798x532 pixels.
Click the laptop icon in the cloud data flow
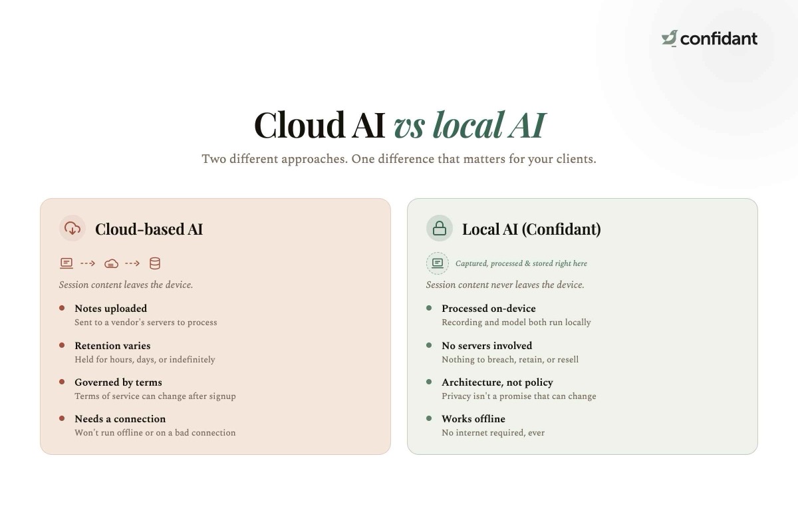[66, 263]
